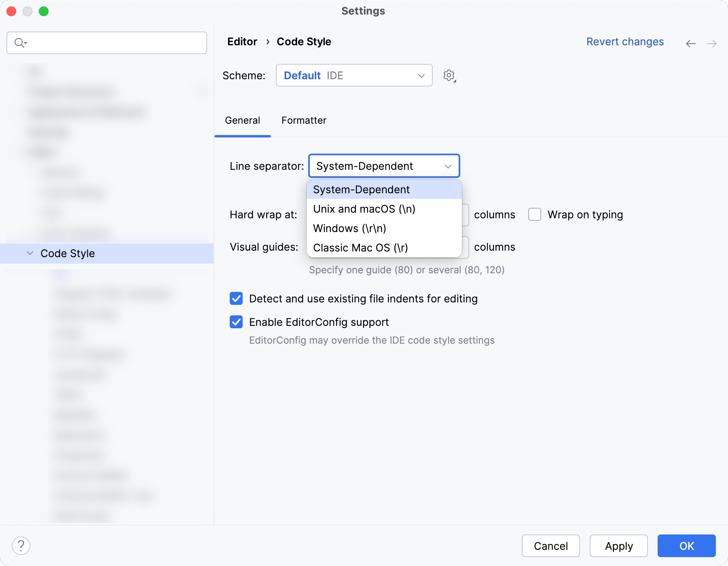728x566 pixels.
Task: Switch to the Formatter tab
Action: pyautogui.click(x=304, y=120)
